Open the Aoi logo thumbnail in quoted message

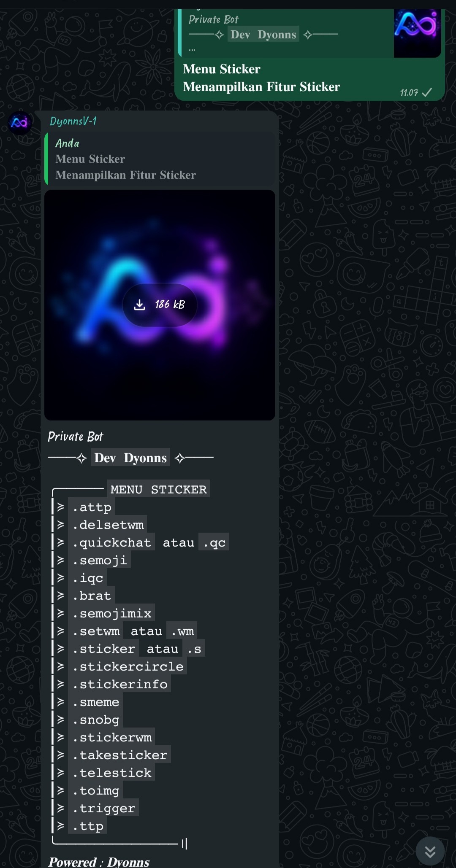[x=417, y=33]
